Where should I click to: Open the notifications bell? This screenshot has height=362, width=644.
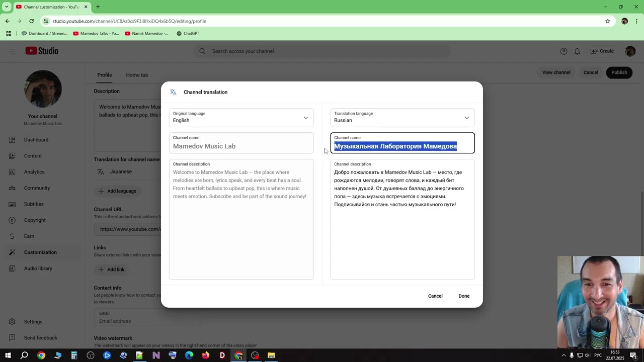[578, 51]
